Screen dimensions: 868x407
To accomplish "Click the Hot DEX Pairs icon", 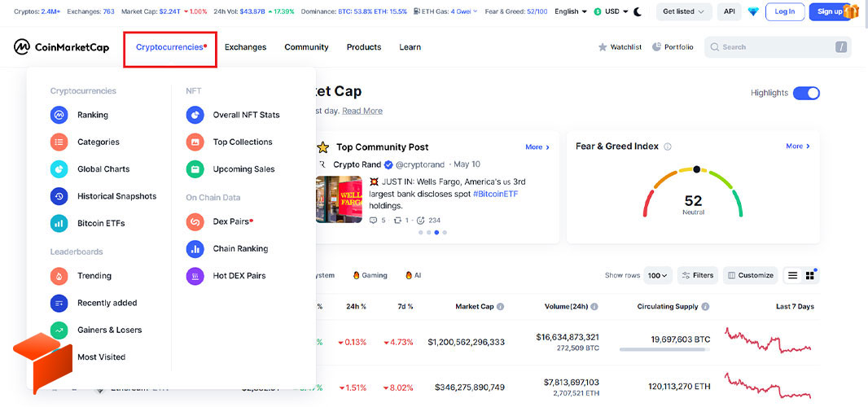I will [195, 276].
